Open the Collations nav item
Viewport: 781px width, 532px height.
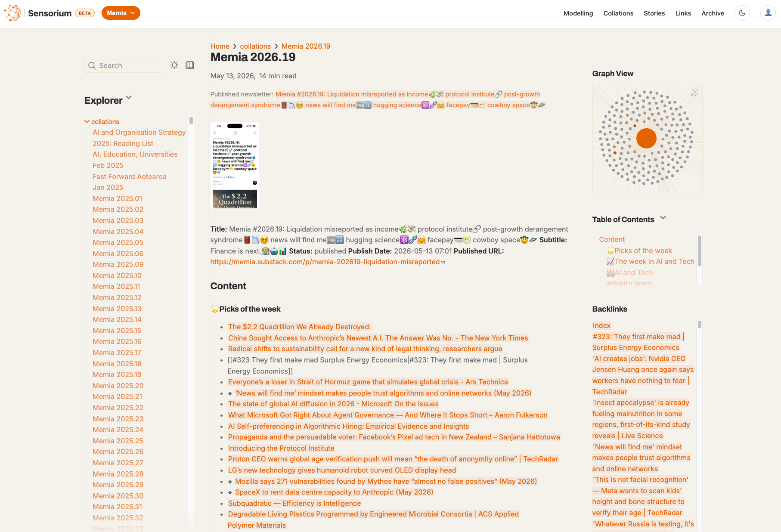point(618,13)
